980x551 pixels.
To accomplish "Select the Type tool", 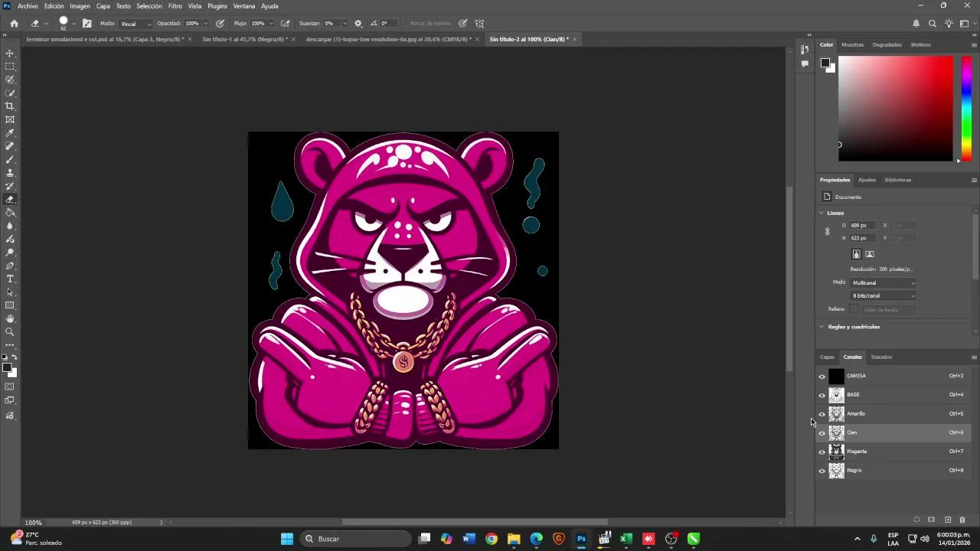I will pyautogui.click(x=10, y=279).
